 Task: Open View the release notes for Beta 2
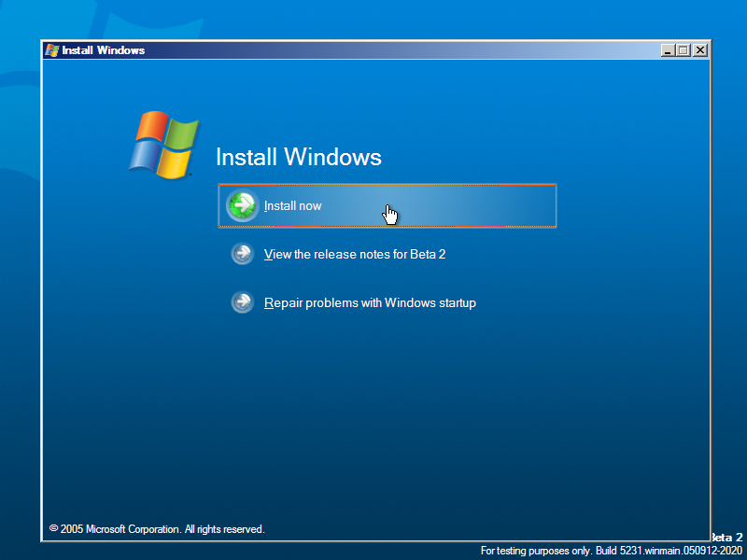(355, 254)
